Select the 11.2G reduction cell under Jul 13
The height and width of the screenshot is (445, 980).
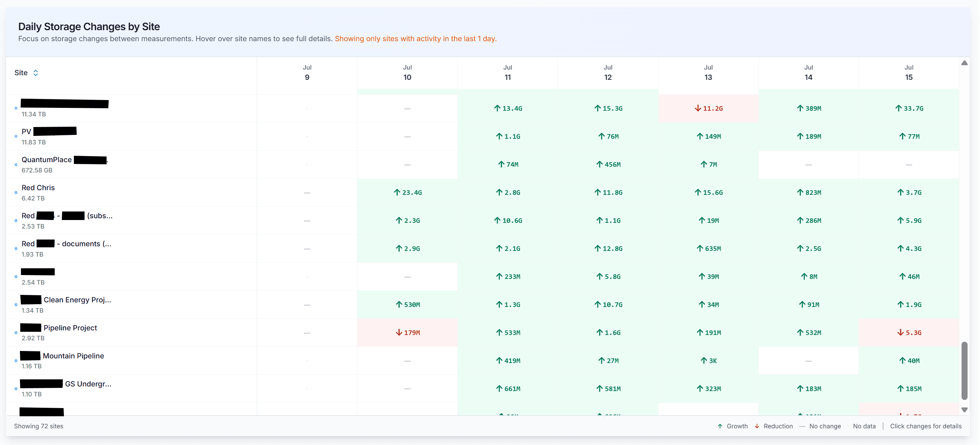[708, 108]
